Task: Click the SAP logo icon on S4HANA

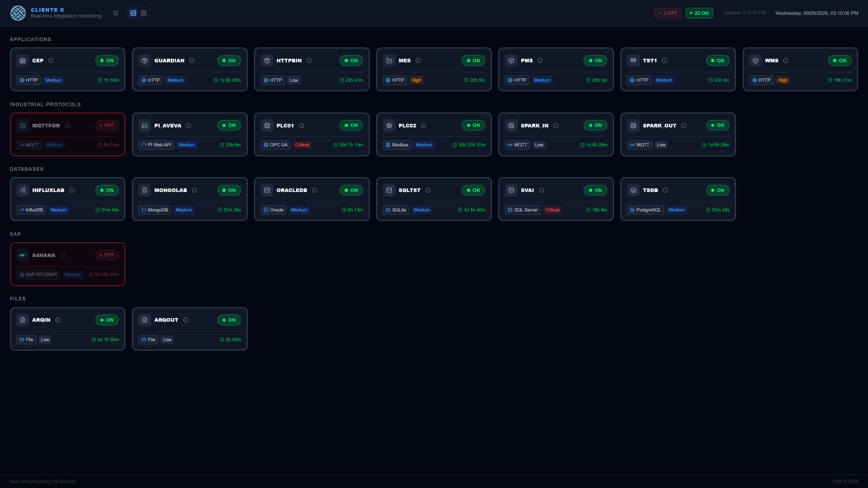Action: 23,255
